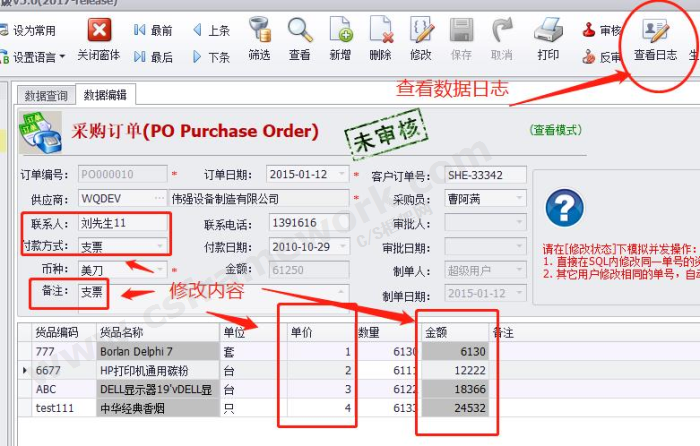Screen dimensions: 700x446
Task: Create a new record with 新增
Action: click(x=341, y=31)
